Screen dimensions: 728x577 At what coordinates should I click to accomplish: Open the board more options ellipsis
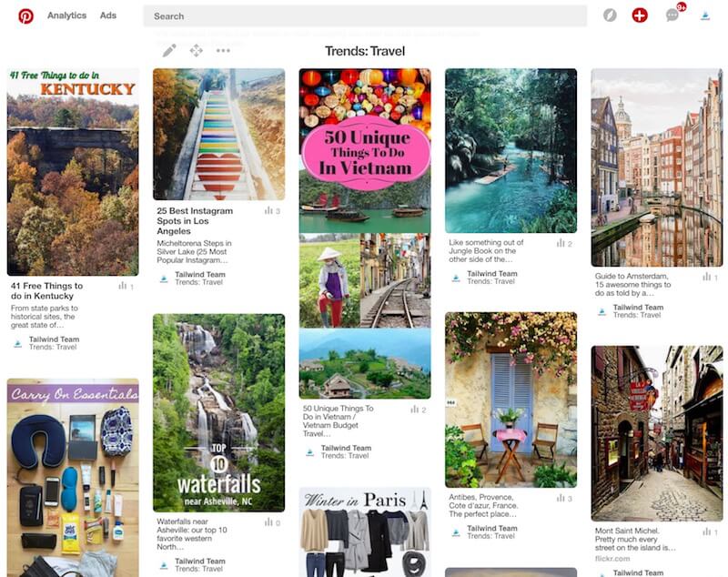[223, 50]
